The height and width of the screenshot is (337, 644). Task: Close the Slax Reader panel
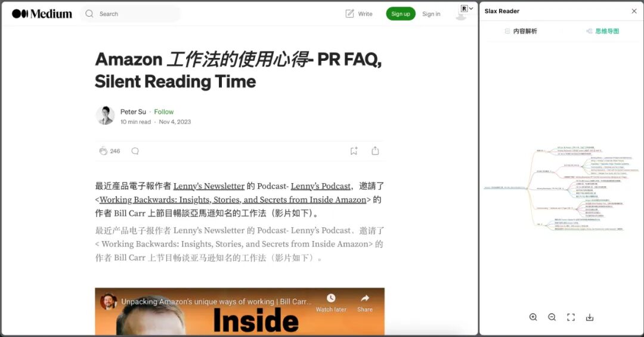pos(634,11)
